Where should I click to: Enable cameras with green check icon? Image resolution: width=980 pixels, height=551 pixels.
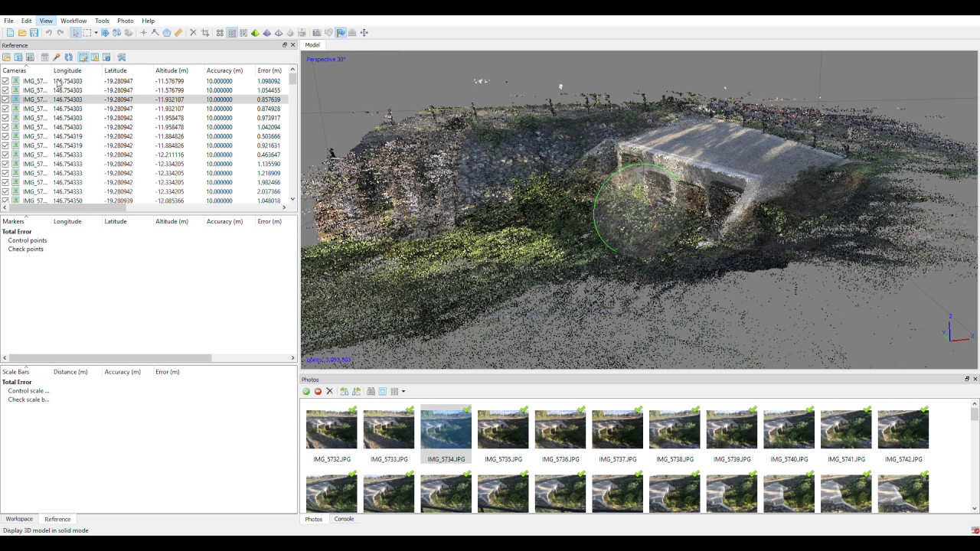pyautogui.click(x=306, y=391)
